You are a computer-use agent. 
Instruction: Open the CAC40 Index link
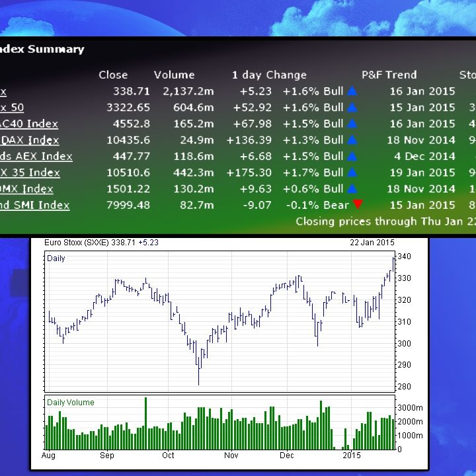(x=29, y=124)
